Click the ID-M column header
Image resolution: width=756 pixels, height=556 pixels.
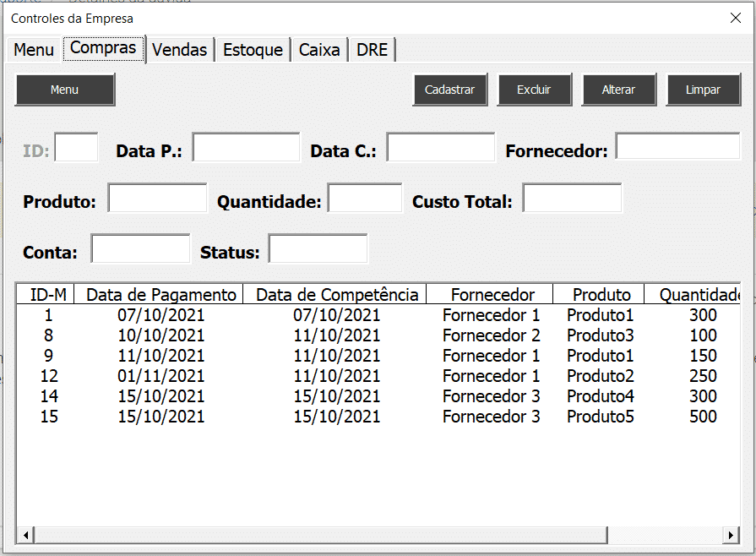coord(46,294)
